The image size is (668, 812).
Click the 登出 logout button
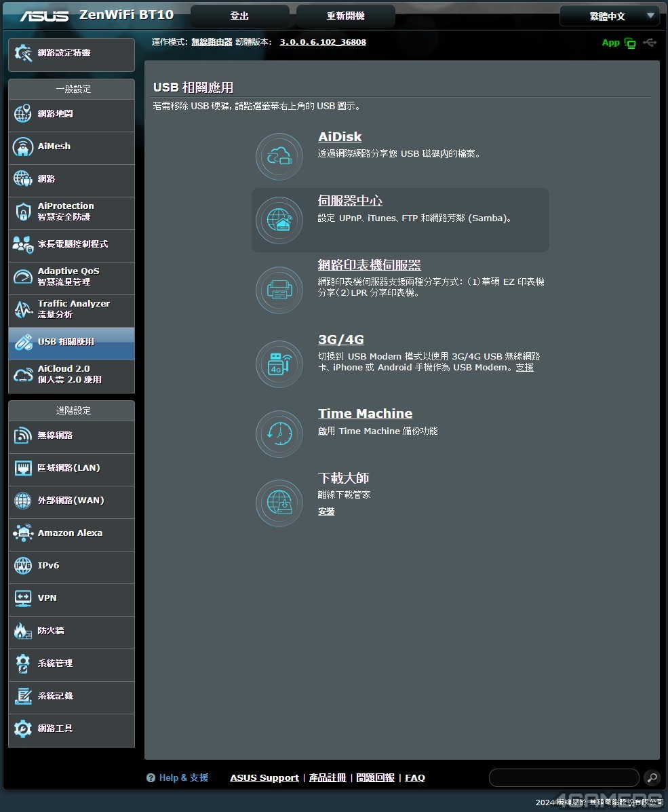tap(240, 16)
